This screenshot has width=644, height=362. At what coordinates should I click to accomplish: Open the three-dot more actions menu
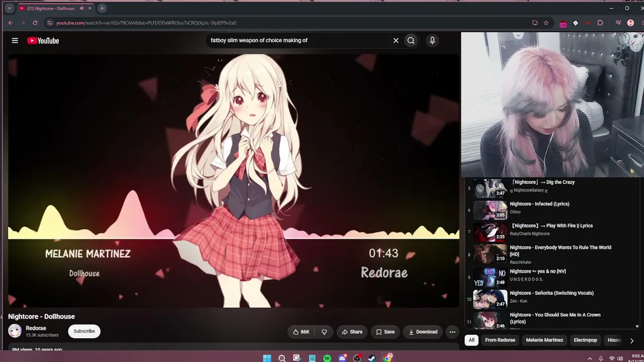point(452,332)
